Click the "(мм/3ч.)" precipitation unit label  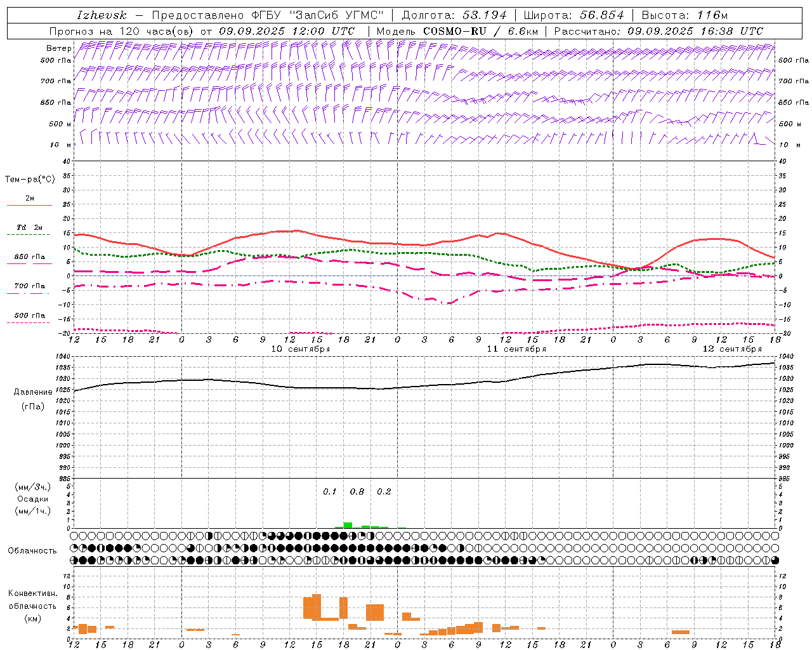(x=32, y=487)
